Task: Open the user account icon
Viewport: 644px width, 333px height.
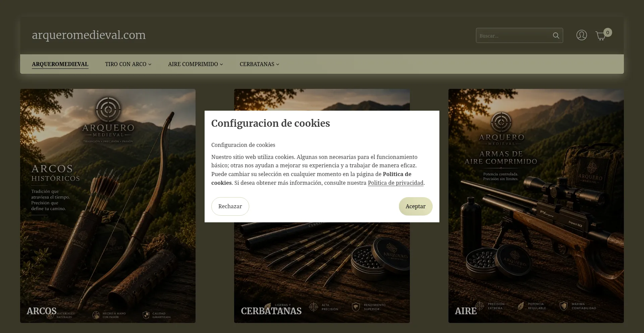Action: click(582, 35)
